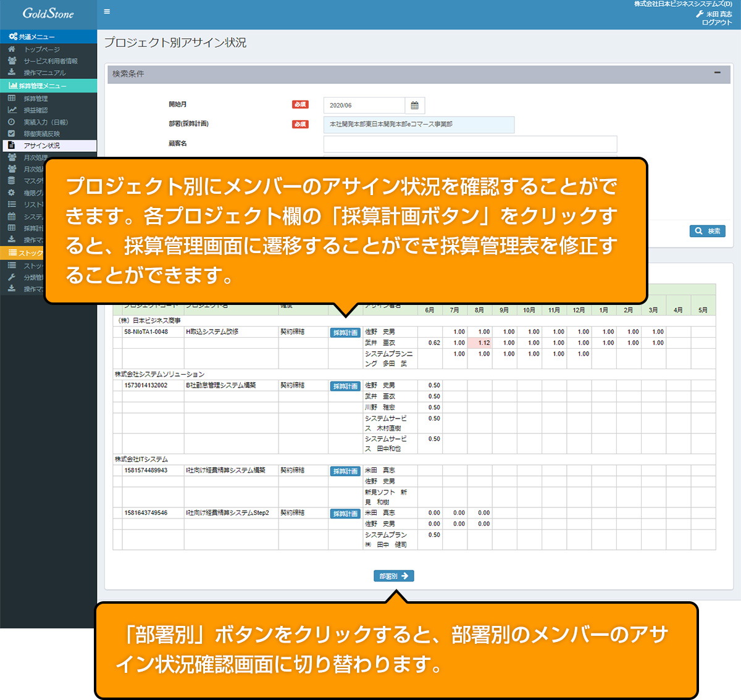Select the highlighted アサイン状況 menu item
The image size is (741, 700).
tap(49, 146)
